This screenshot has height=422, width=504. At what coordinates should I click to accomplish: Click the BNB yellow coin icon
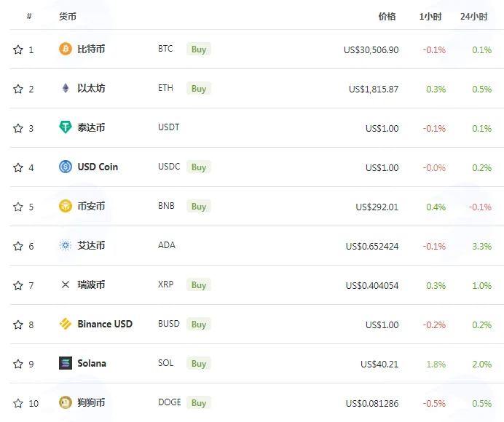66,206
